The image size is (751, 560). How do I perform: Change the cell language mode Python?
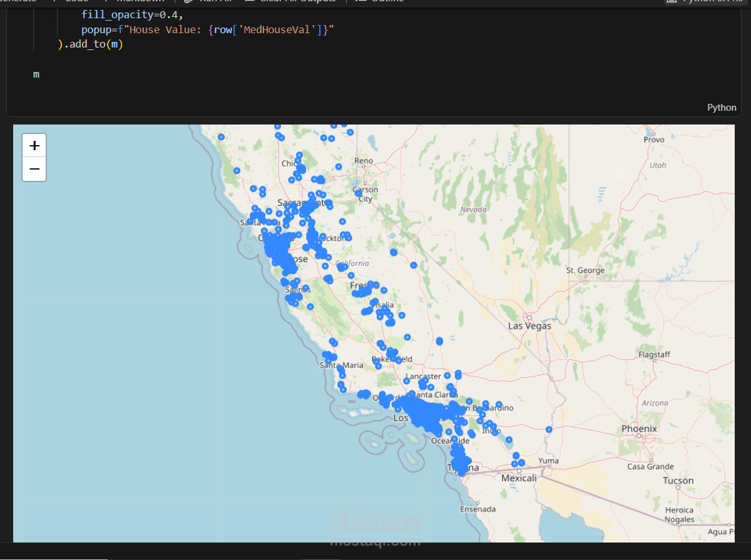pos(722,108)
